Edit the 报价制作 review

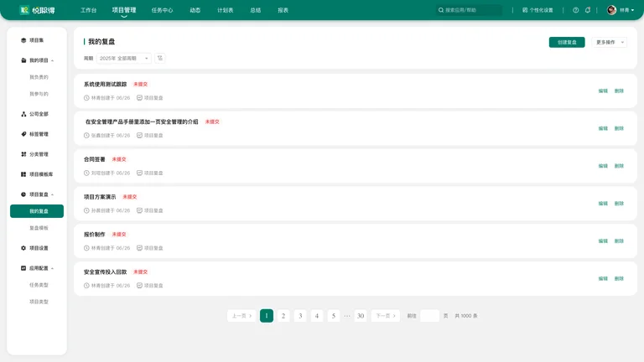[x=603, y=241]
